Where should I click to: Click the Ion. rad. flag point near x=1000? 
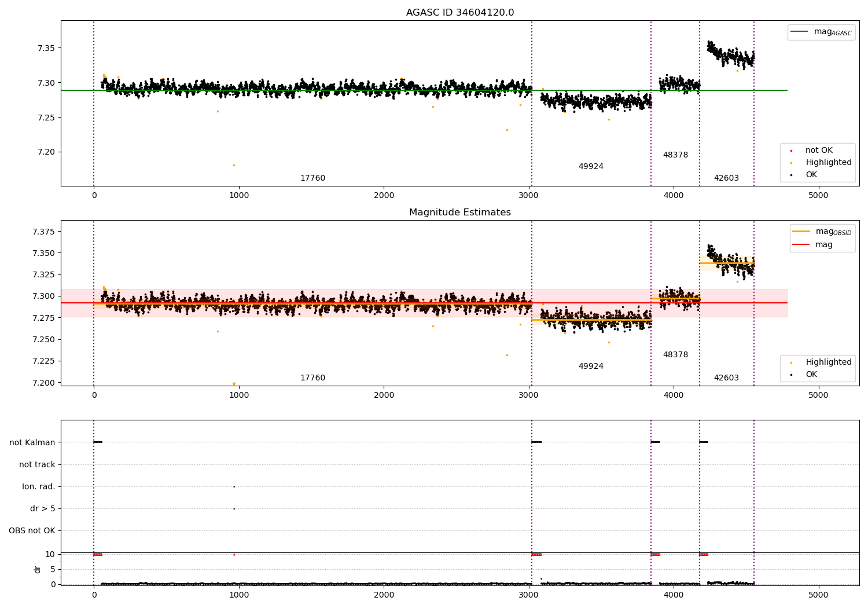234,486
